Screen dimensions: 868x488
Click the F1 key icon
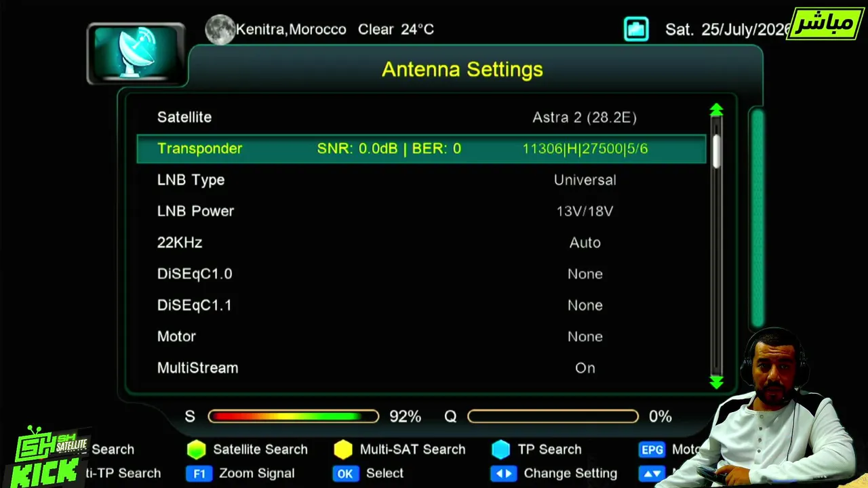coord(199,474)
